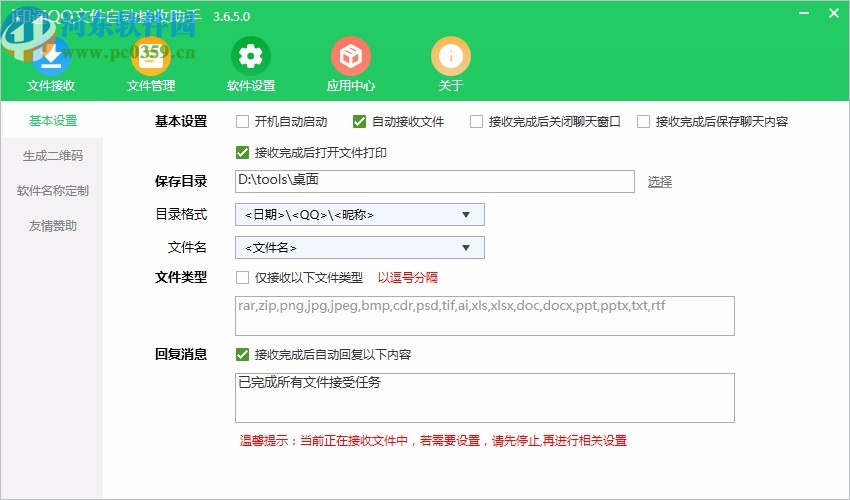This screenshot has height=500, width=850.
Task: Enable 接收完成后关闭聊天窗口 checkbox
Action: point(476,121)
